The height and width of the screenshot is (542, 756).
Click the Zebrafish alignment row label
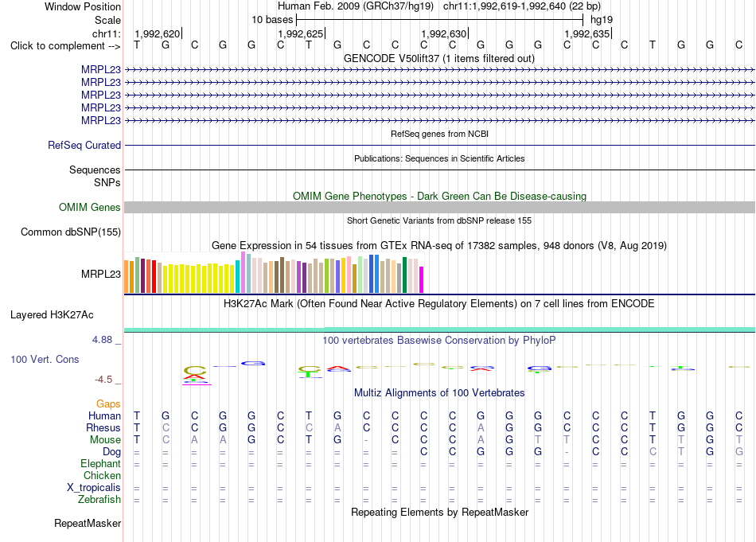tap(99, 500)
